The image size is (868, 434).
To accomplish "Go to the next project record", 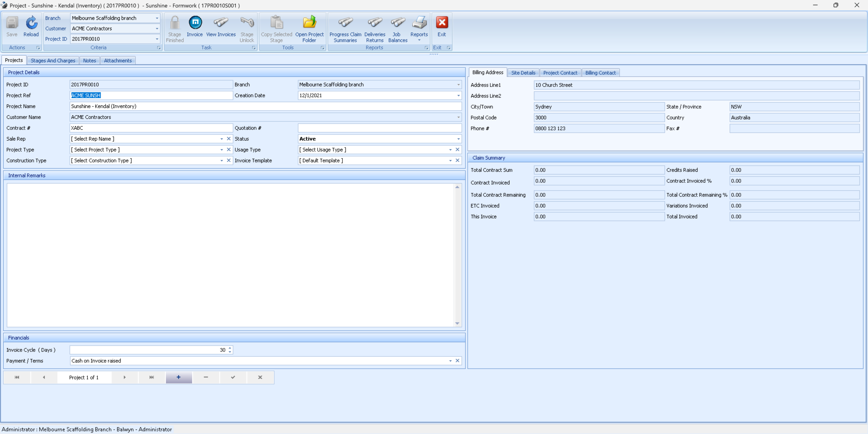I will (x=124, y=377).
